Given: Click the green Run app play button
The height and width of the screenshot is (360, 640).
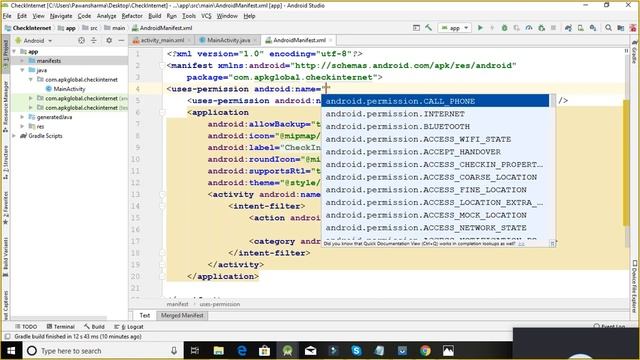Looking at the screenshot, I should coord(480,28).
